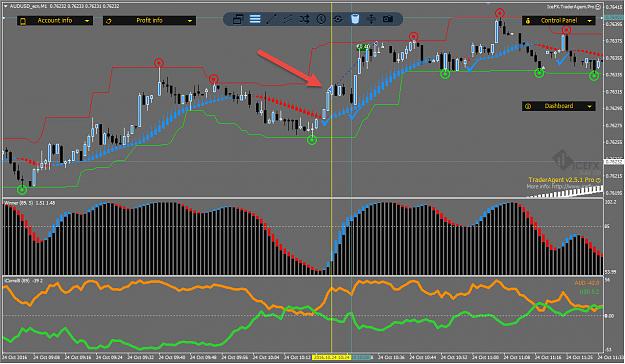Viewport: 625px width, 364px height.
Task: Click the orange AUD value label in the correlation pane
Action: (x=587, y=283)
